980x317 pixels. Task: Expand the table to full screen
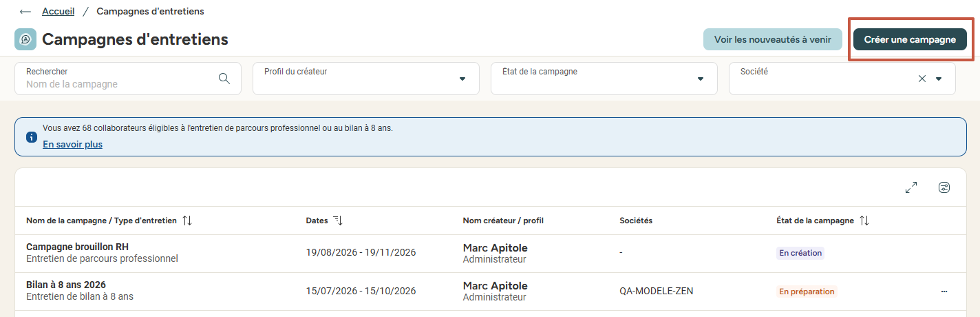coord(911,187)
